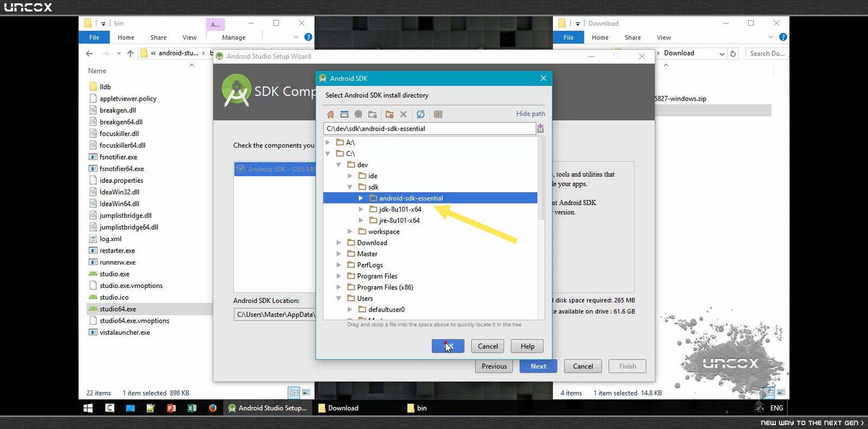Click Cancel in the Setup Wizard

tap(583, 366)
